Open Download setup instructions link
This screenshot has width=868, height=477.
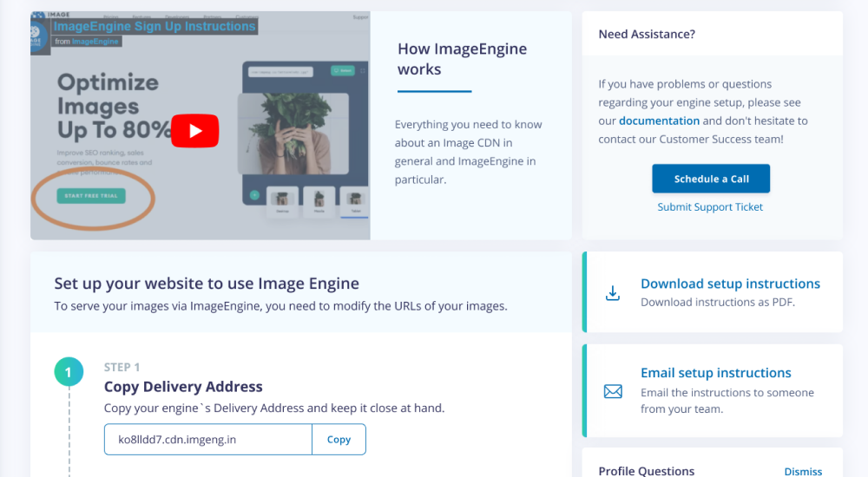tap(730, 284)
